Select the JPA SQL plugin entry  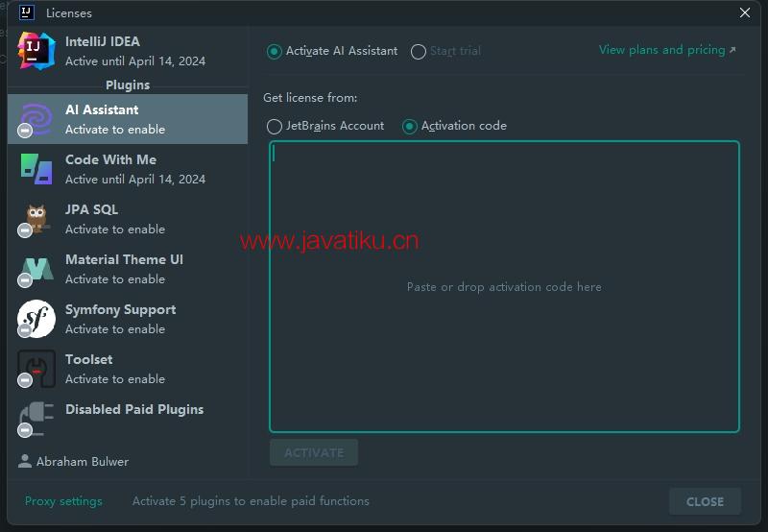(128, 219)
